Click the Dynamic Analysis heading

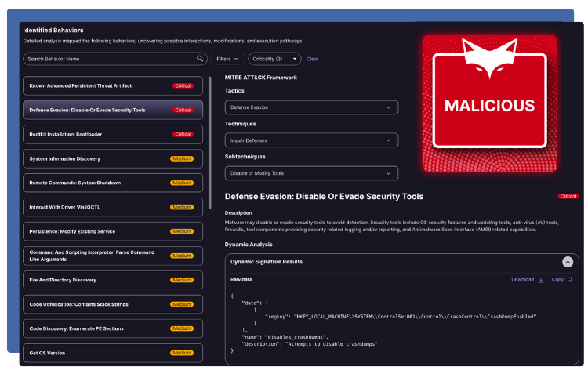(249, 245)
